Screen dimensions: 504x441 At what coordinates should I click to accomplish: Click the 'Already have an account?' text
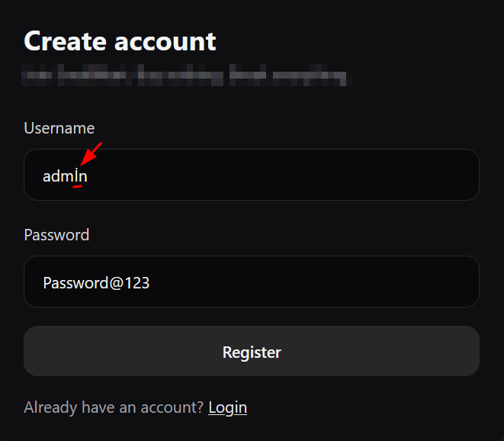(x=114, y=407)
